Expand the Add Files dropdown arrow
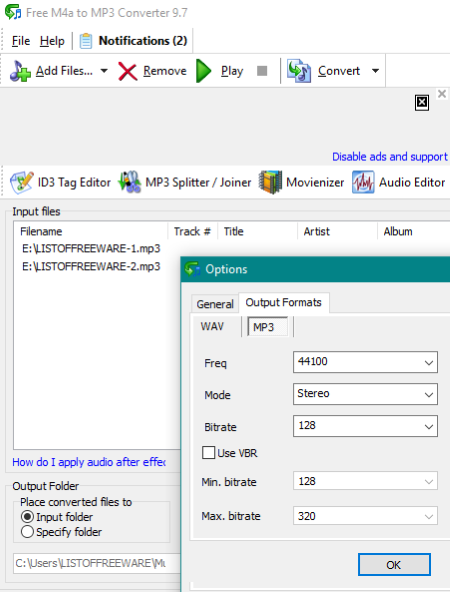This screenshot has width=450, height=592. click(x=104, y=71)
